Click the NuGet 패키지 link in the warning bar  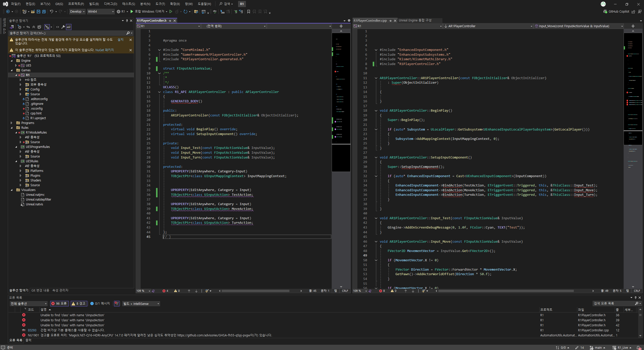104,50
